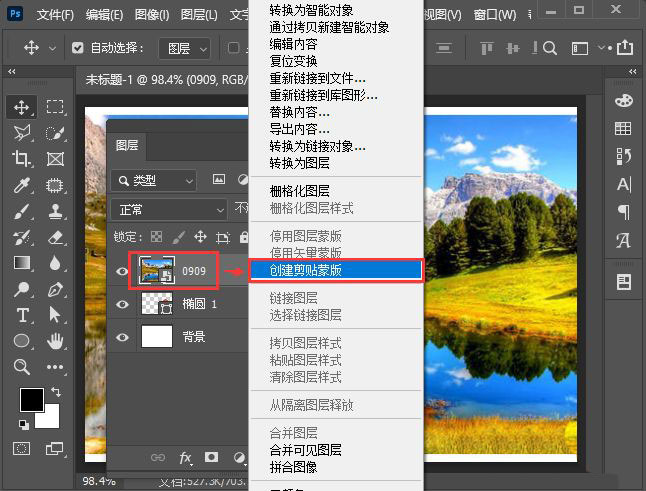Toggle lock all padlock icon

click(x=244, y=237)
